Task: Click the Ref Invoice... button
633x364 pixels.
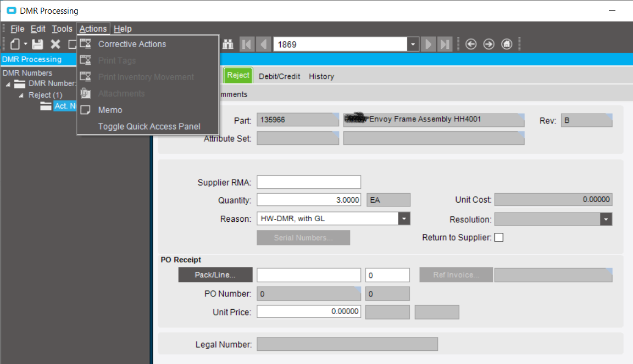Action: (x=456, y=275)
